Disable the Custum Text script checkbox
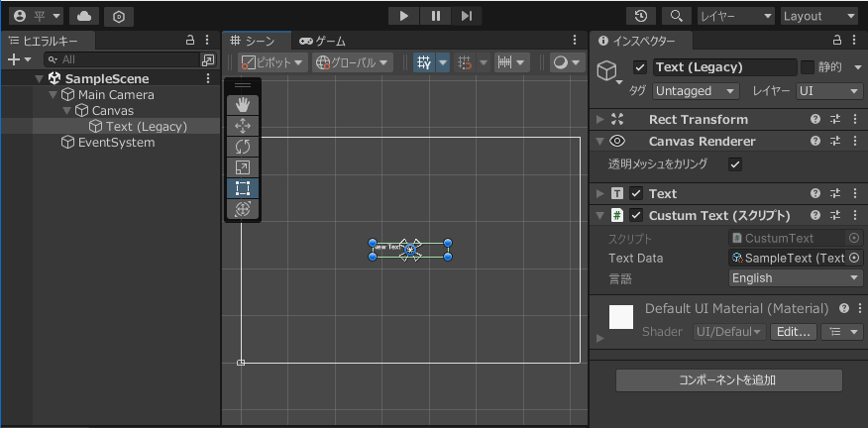This screenshot has width=868, height=428. click(636, 215)
